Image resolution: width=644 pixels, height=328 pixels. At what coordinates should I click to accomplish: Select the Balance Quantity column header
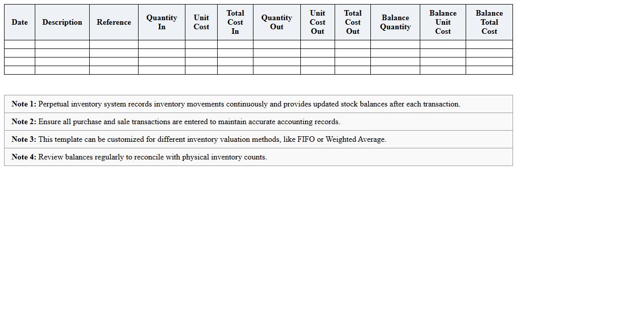[x=395, y=22]
